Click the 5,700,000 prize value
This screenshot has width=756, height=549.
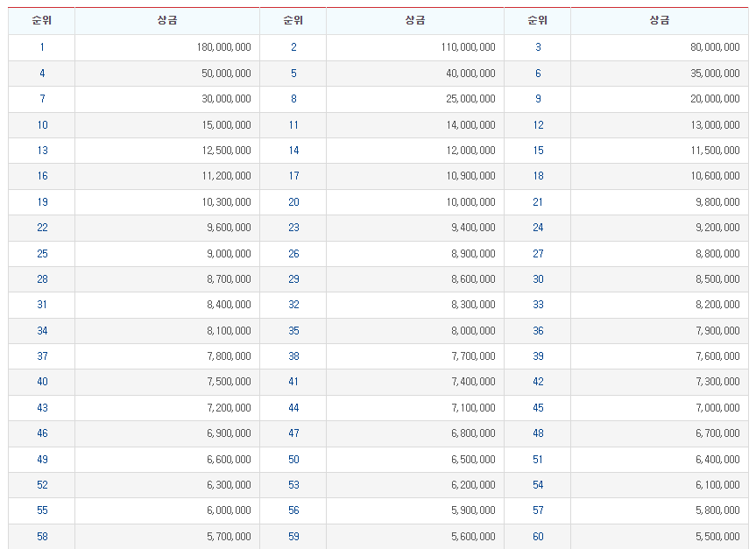tap(229, 537)
